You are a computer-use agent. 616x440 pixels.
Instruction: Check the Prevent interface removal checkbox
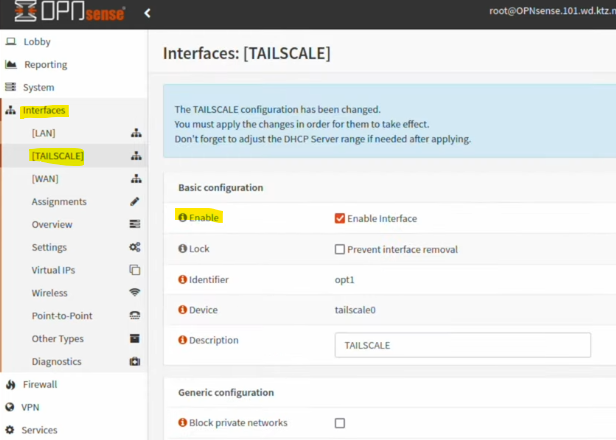click(x=340, y=249)
